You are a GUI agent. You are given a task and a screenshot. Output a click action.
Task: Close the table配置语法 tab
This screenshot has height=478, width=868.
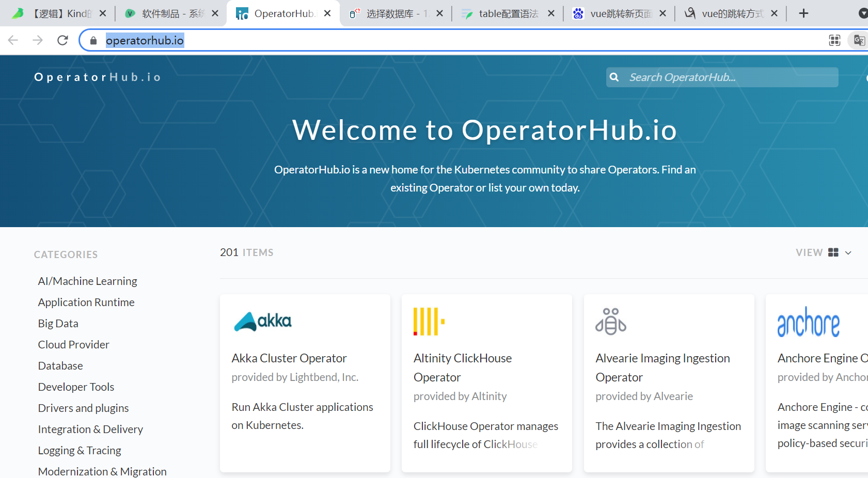click(551, 13)
